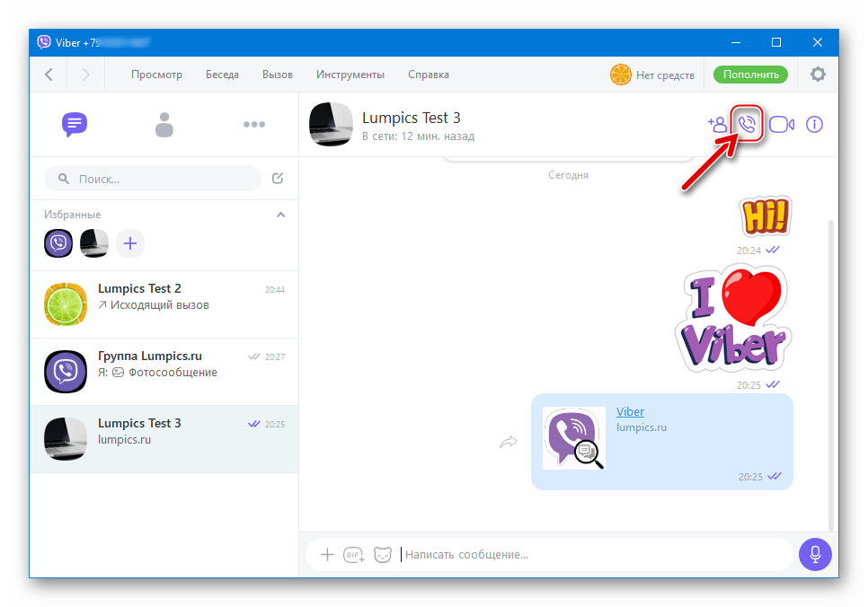This screenshot has height=607, width=868.
Task: Add a participant to the conversation
Action: (x=717, y=124)
